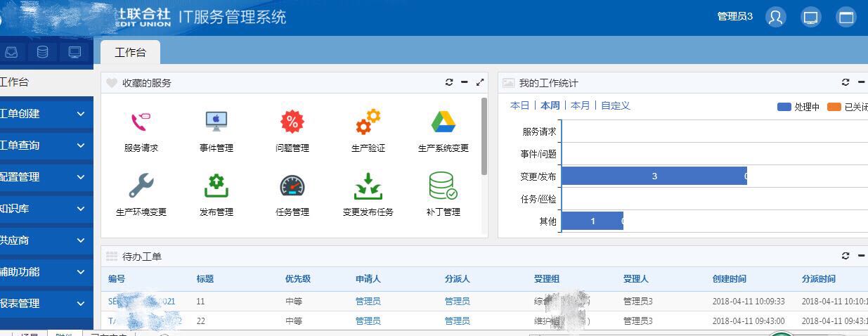Screen dimensions: 868x336
Task: Expand the 报表管理 sidebar menu
Action: [46, 304]
